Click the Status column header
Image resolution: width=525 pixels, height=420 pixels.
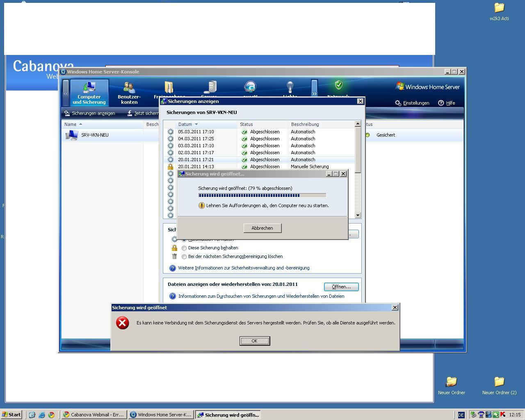(262, 124)
